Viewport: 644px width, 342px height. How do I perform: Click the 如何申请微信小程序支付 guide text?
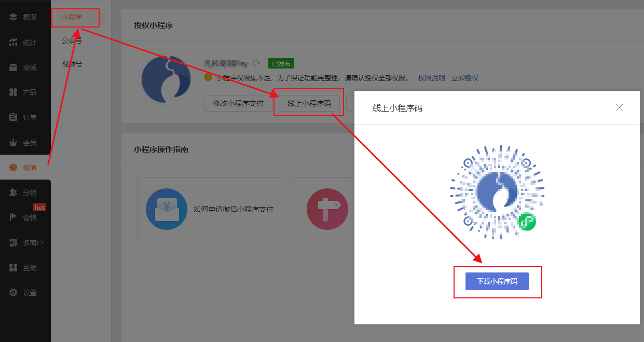(233, 209)
